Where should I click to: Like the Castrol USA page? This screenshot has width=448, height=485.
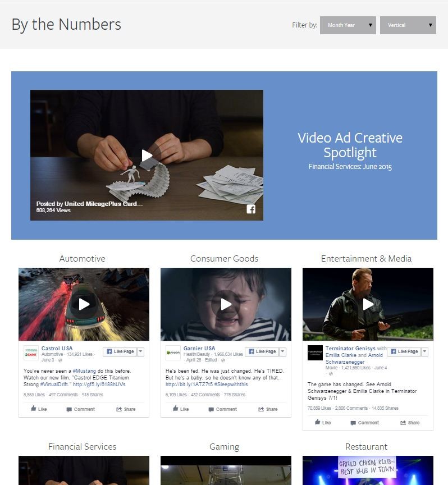tap(120, 351)
